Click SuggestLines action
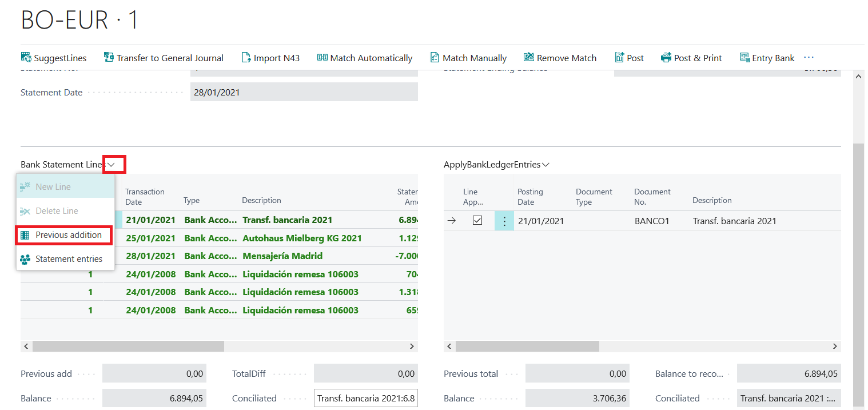868x410 pixels. coord(54,58)
